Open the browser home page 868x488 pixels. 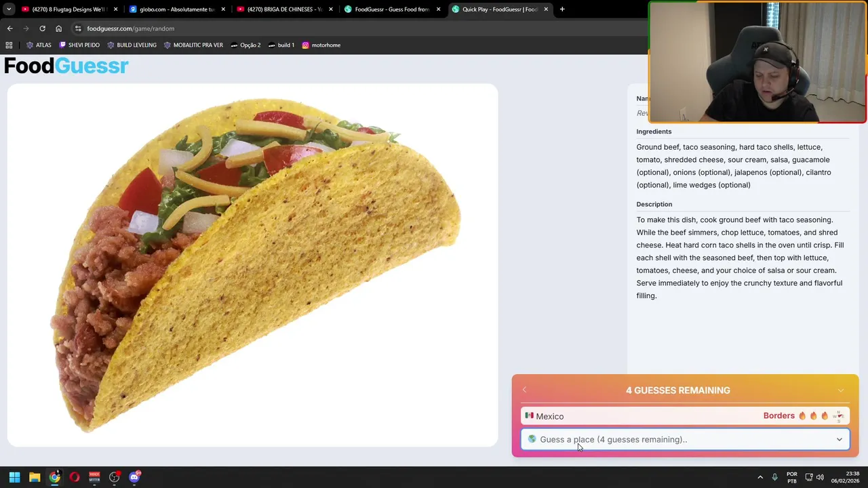(58, 28)
